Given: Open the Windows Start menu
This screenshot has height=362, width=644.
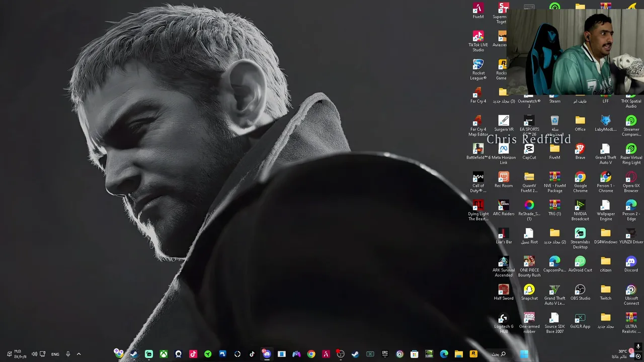Looking at the screenshot, I should [x=524, y=354].
